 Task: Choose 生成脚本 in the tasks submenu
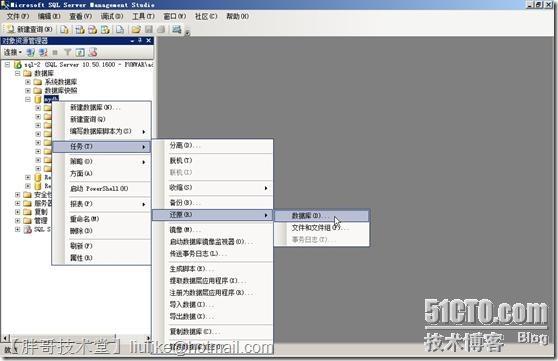tap(213, 269)
